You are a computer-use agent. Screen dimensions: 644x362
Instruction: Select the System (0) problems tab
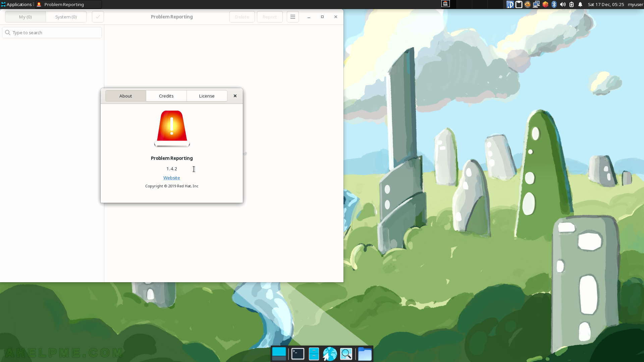coord(66,17)
